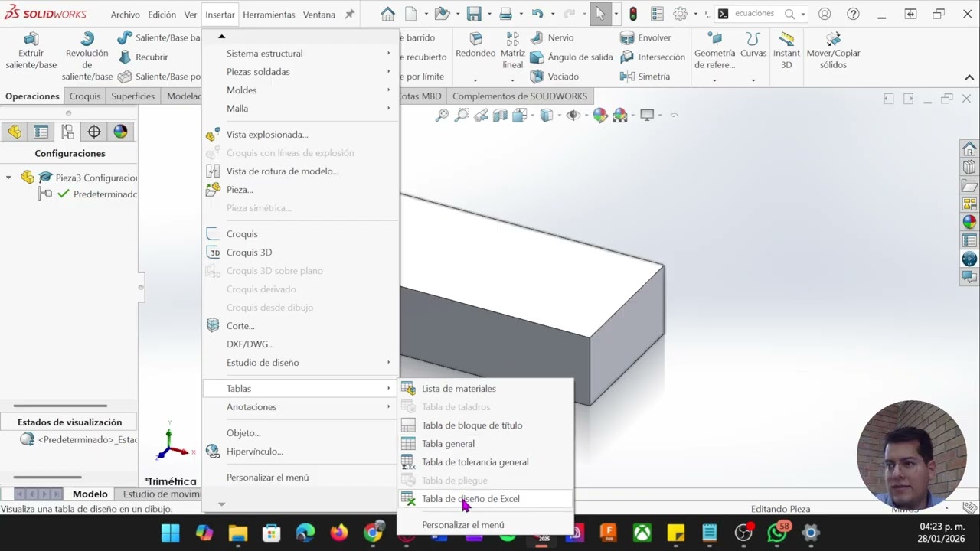Select Extruir saliente/base tool
This screenshot has width=980, height=551.
click(x=31, y=51)
